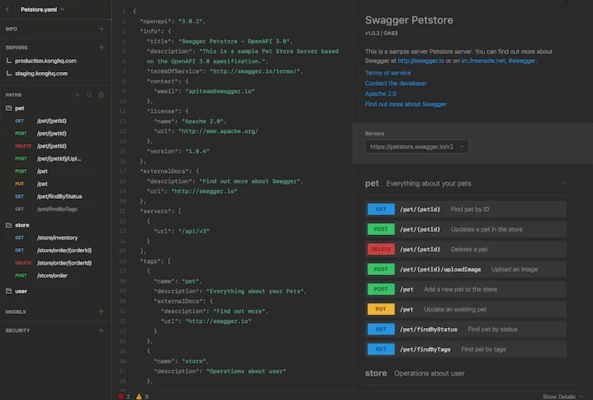The width and height of the screenshot is (593, 400).
Task: Click the "version": "1.0.4" code line
Action: (x=178, y=151)
